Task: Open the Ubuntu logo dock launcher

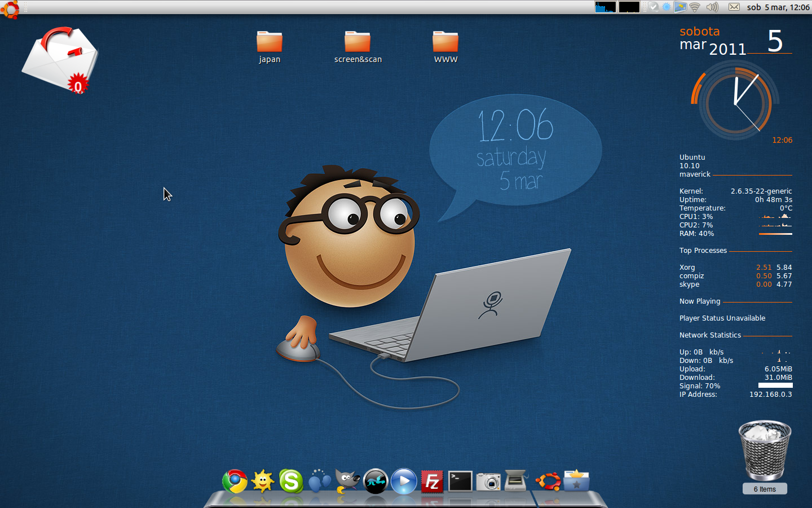Action: coord(548,481)
